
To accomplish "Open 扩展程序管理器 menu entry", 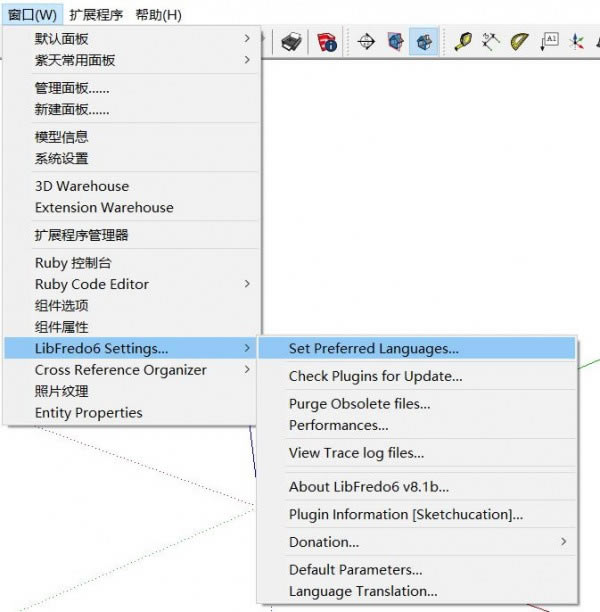I will [x=132, y=235].
